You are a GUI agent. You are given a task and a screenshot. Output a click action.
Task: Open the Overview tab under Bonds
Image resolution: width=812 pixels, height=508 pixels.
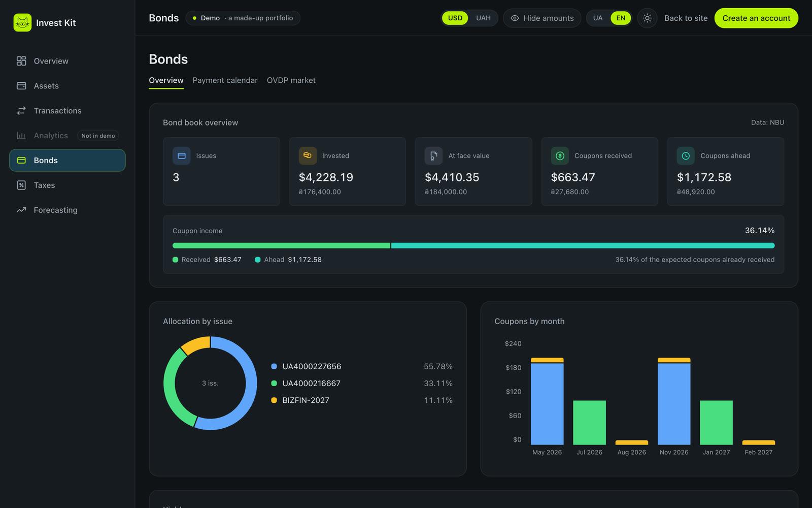coord(166,81)
